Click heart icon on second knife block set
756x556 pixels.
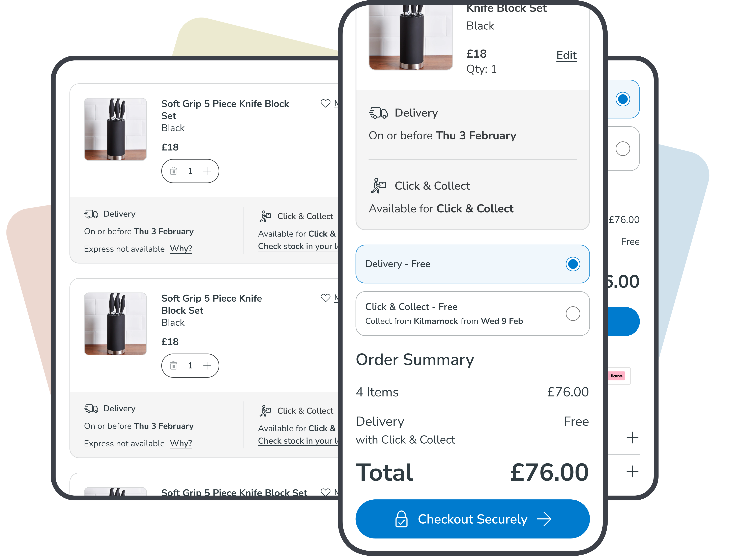[325, 298]
